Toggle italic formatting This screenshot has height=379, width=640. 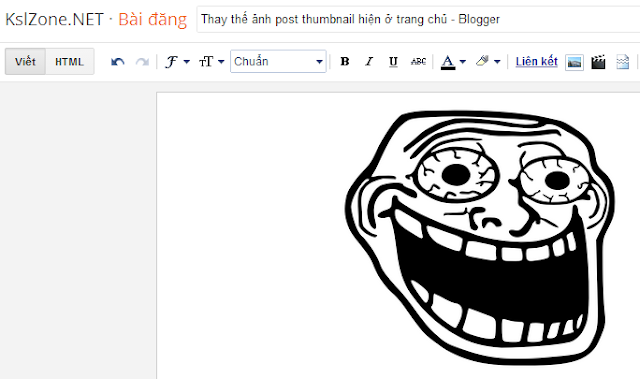(369, 62)
